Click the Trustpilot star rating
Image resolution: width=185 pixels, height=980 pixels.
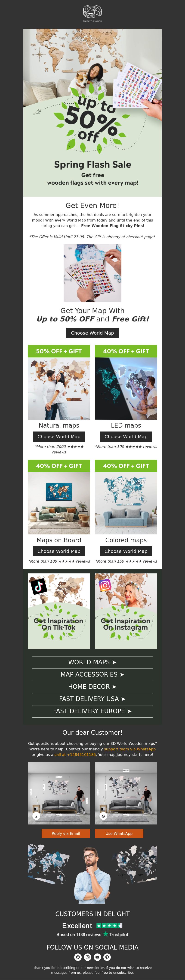coord(109,926)
